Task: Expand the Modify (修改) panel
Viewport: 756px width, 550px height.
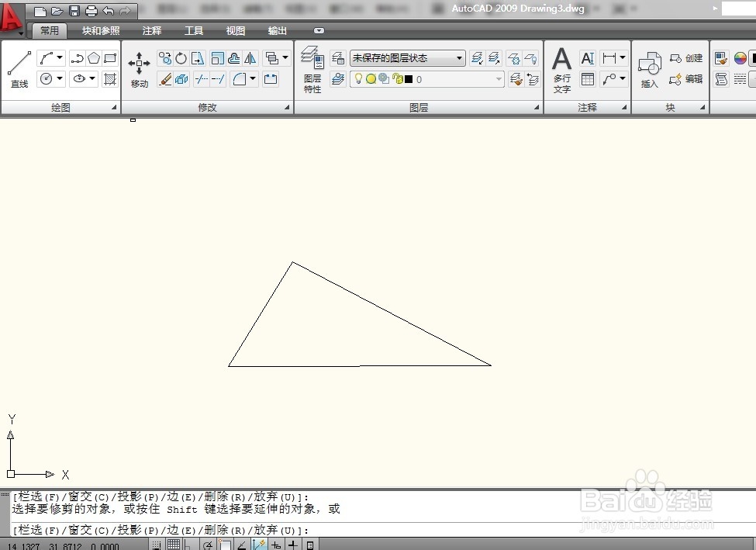Action: click(287, 108)
